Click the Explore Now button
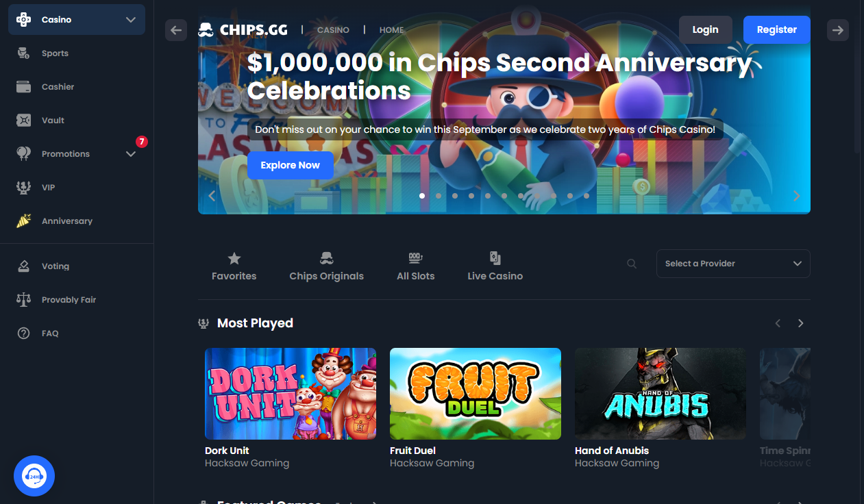The height and width of the screenshot is (504, 864). click(291, 165)
